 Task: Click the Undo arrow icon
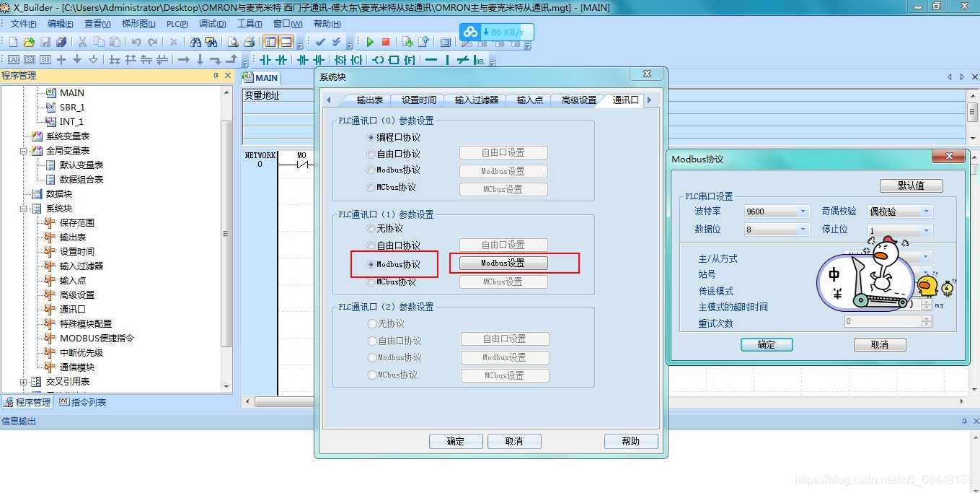(x=136, y=42)
